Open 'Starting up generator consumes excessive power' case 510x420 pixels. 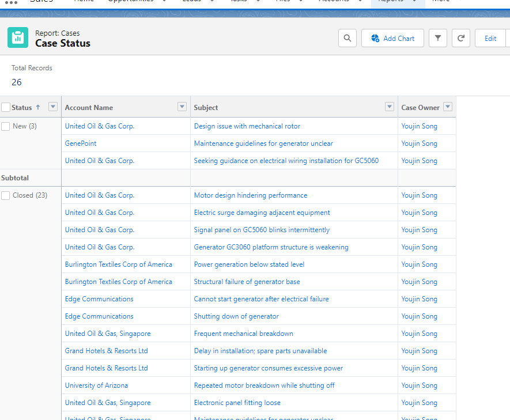tap(269, 368)
